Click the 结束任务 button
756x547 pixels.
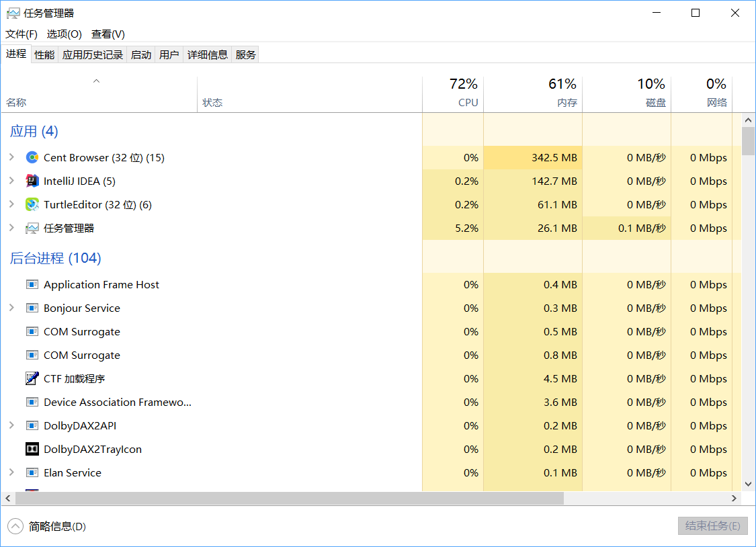(712, 525)
